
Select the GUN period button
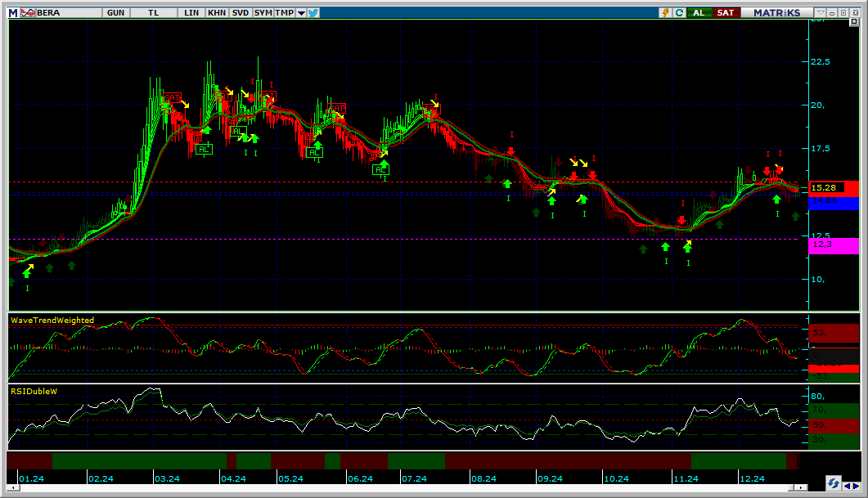pos(115,13)
